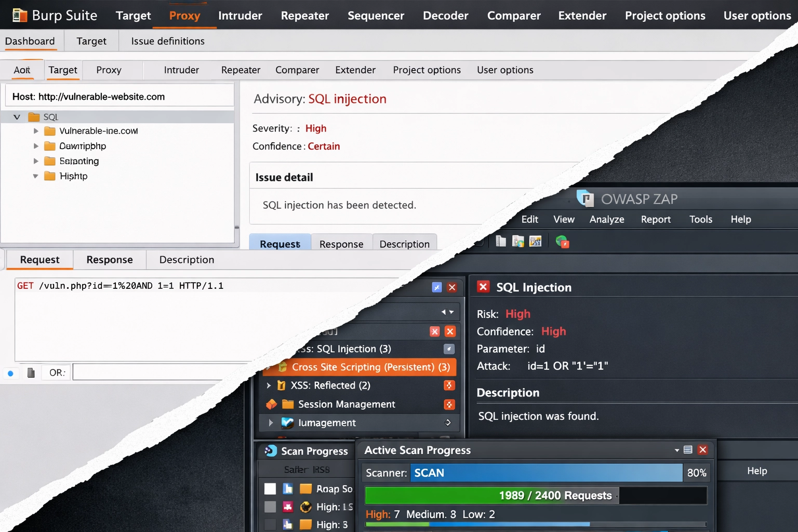Open the Tools menu in OWASP ZAP
Screen dimensions: 798x532
[x=701, y=219]
